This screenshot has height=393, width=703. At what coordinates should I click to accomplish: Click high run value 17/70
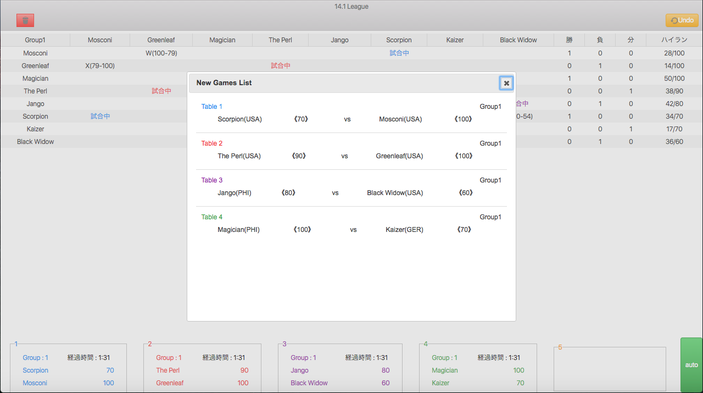coord(674,129)
